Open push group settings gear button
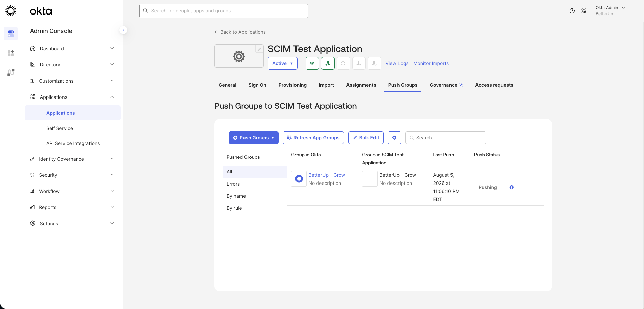 click(x=394, y=138)
